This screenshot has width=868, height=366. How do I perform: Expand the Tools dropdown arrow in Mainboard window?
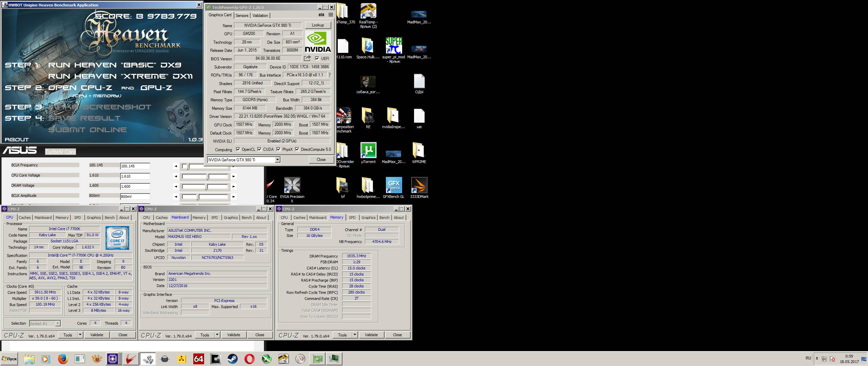click(217, 335)
